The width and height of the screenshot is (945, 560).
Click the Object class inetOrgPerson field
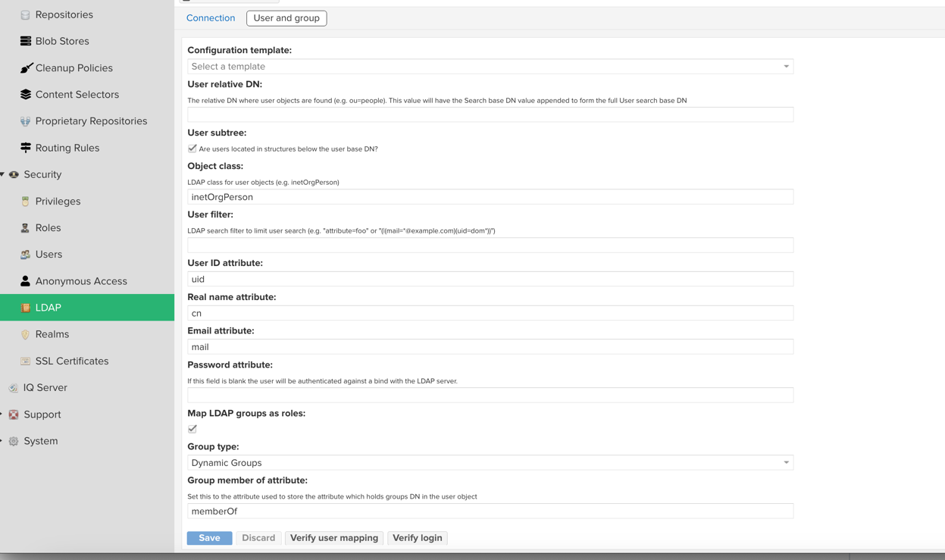click(490, 197)
